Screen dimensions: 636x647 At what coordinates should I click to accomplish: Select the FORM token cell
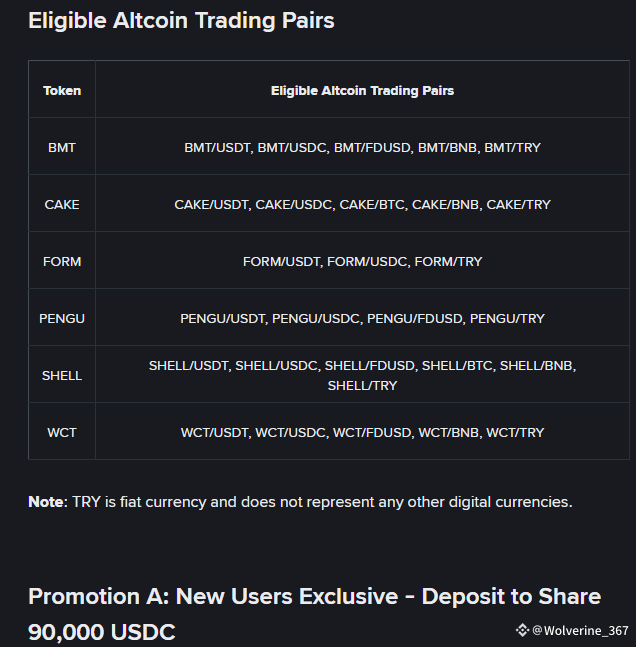(x=62, y=261)
